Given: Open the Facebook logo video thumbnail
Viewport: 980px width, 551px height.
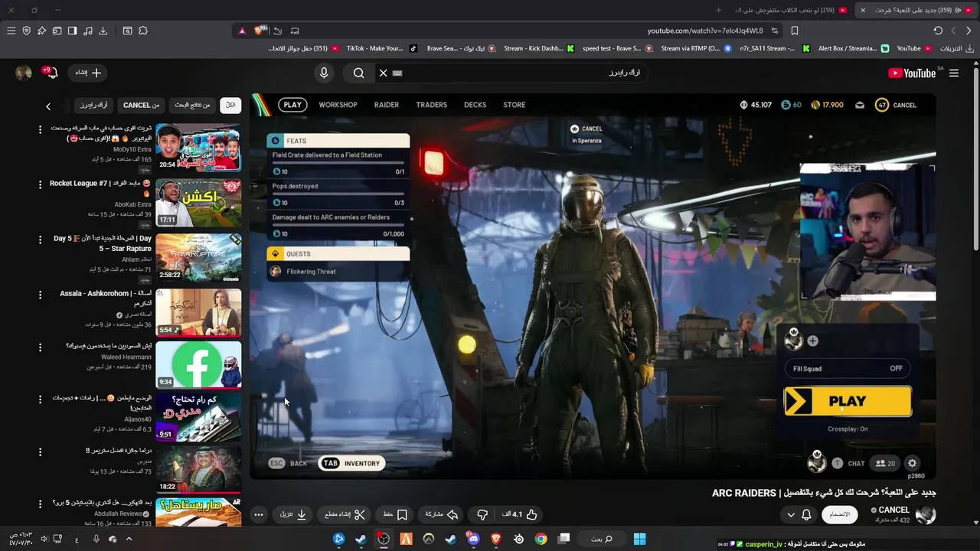Looking at the screenshot, I should coord(198,365).
